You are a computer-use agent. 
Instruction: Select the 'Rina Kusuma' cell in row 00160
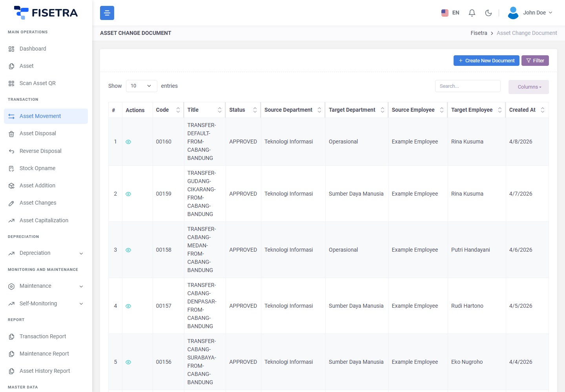[x=477, y=142]
